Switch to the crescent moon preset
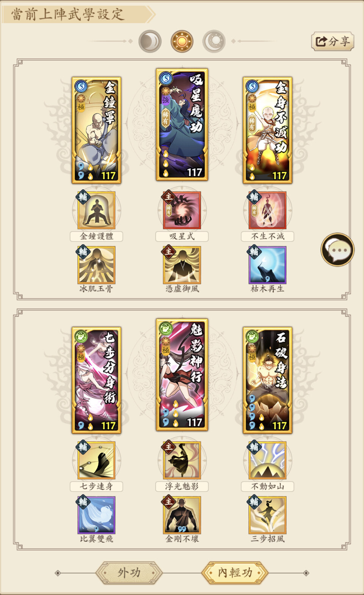 click(150, 41)
